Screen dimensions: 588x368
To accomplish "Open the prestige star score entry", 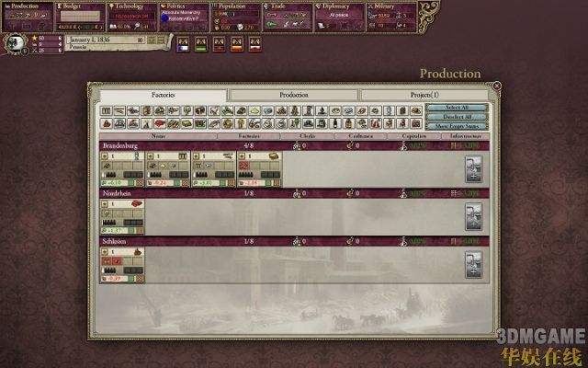I will (x=47, y=38).
